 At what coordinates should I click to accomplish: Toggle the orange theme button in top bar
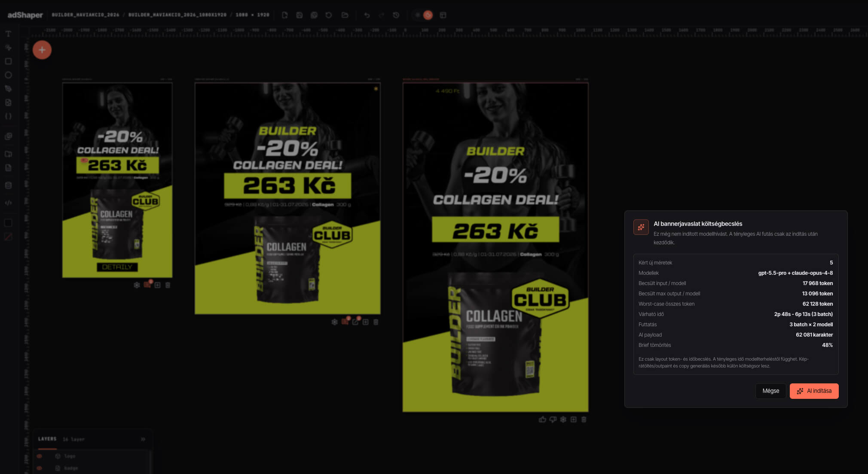pyautogui.click(x=428, y=15)
